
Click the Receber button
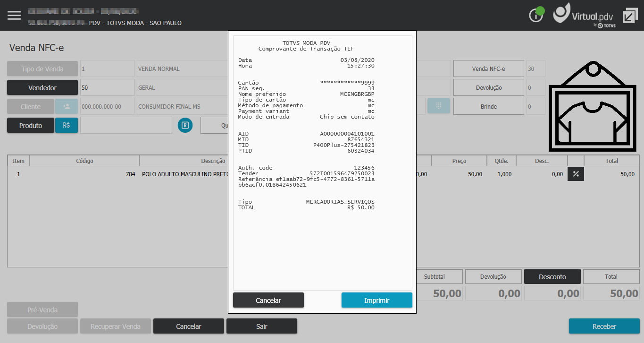coord(604,326)
